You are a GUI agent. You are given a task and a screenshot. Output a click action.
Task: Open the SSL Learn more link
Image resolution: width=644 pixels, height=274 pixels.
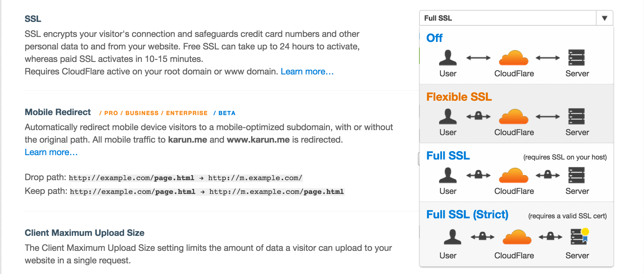coord(307,71)
